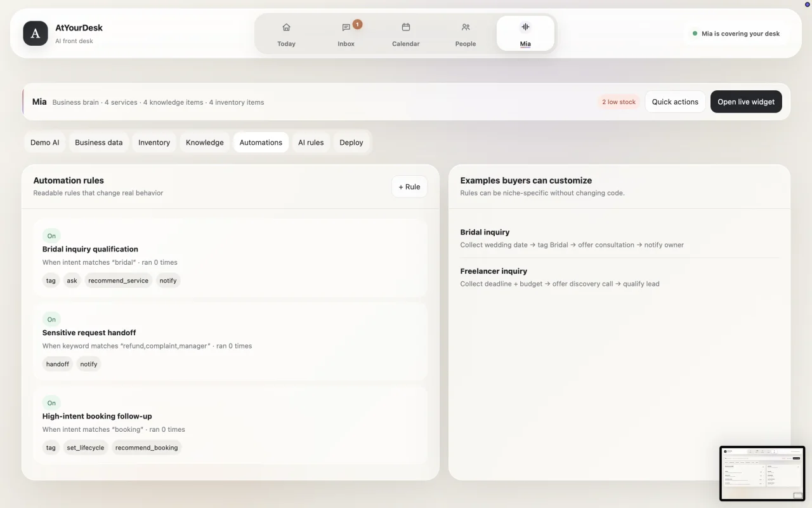
Task: Click the recommend_service action chip
Action: pyautogui.click(x=119, y=281)
